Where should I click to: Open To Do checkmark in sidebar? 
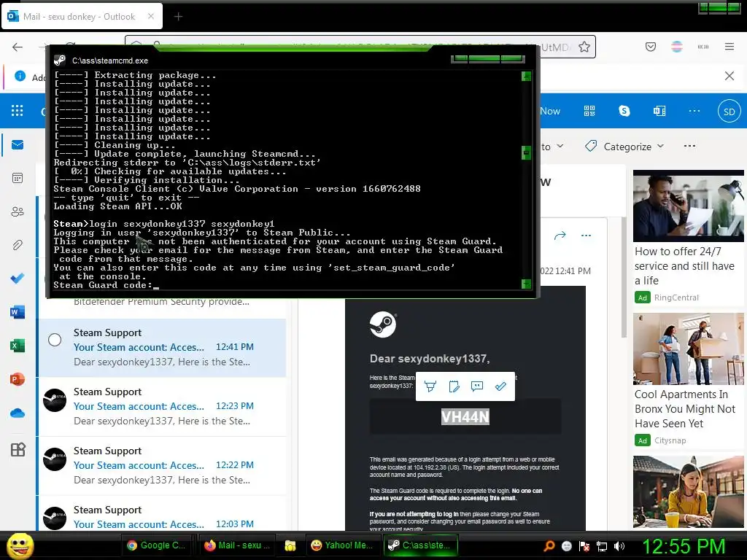click(18, 278)
